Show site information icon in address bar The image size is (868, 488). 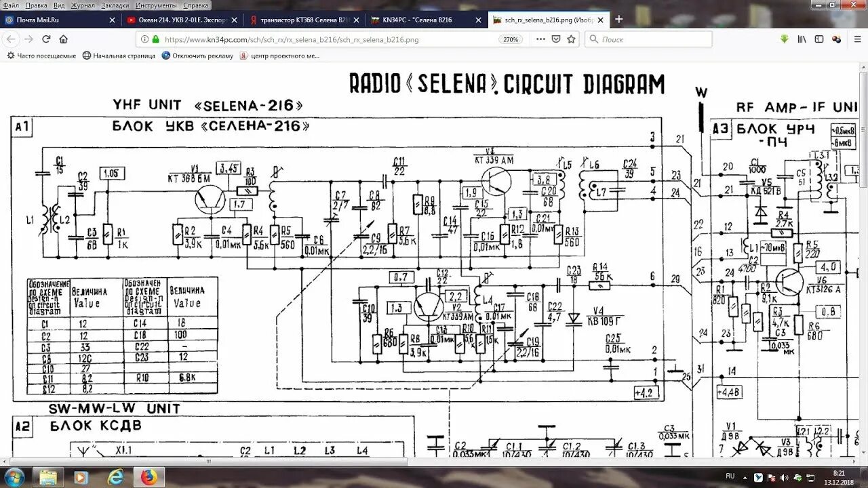[x=144, y=39]
